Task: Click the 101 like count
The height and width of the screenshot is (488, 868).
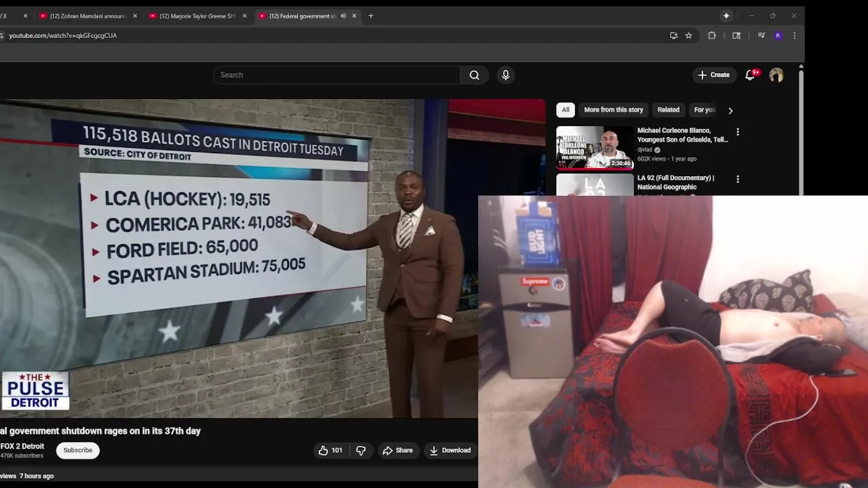Action: (337, 450)
